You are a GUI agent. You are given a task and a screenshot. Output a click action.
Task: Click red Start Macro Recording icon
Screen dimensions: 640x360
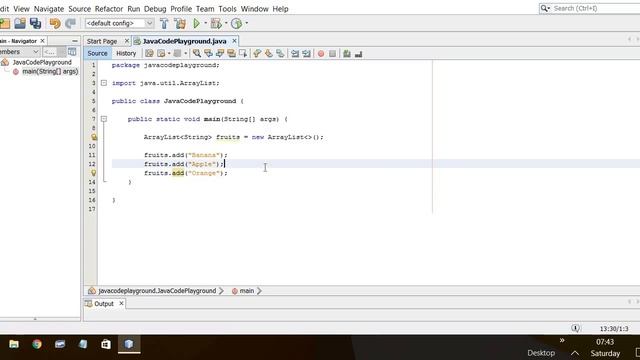(x=321, y=53)
